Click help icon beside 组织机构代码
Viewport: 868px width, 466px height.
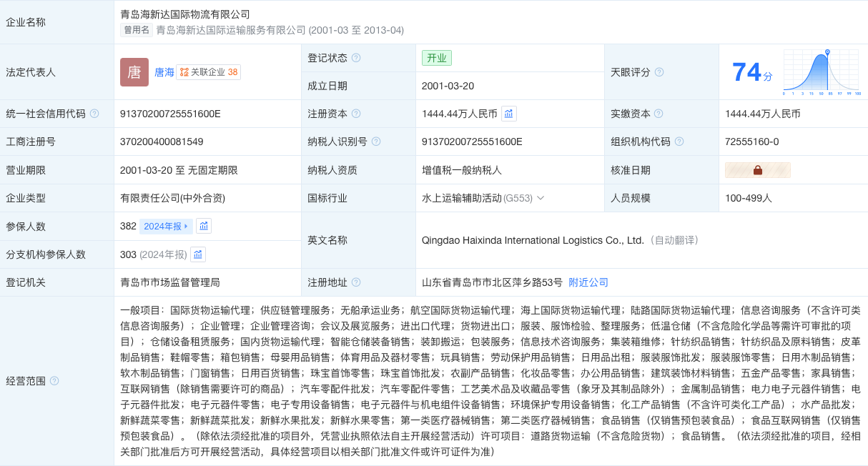click(x=679, y=142)
